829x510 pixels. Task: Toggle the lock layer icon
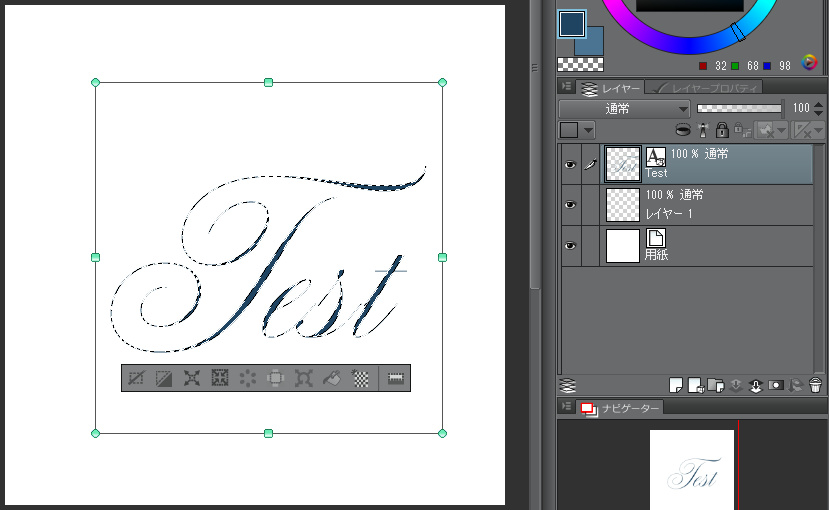pyautogui.click(x=721, y=130)
